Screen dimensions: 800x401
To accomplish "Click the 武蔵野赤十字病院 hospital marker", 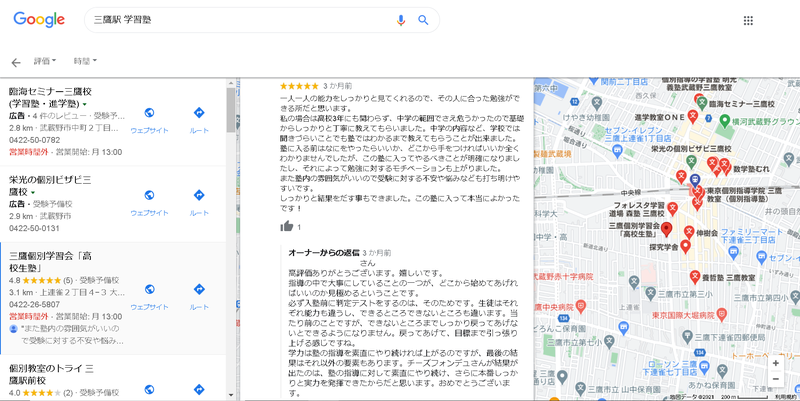I will [563, 277].
